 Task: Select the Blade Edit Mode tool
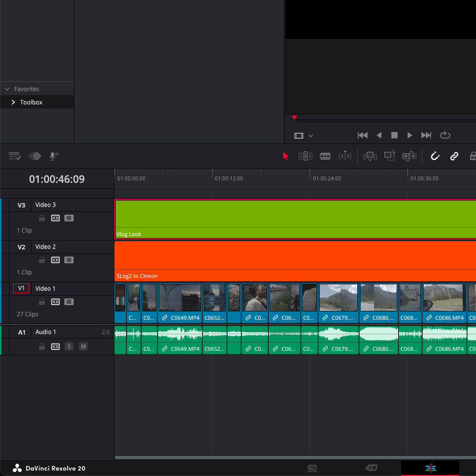click(x=325, y=156)
